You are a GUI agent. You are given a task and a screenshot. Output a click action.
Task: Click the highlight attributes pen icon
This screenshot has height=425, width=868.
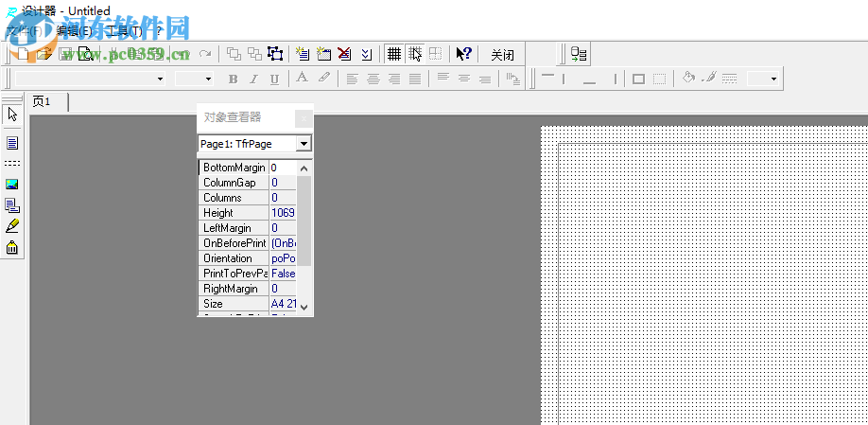tap(323, 79)
